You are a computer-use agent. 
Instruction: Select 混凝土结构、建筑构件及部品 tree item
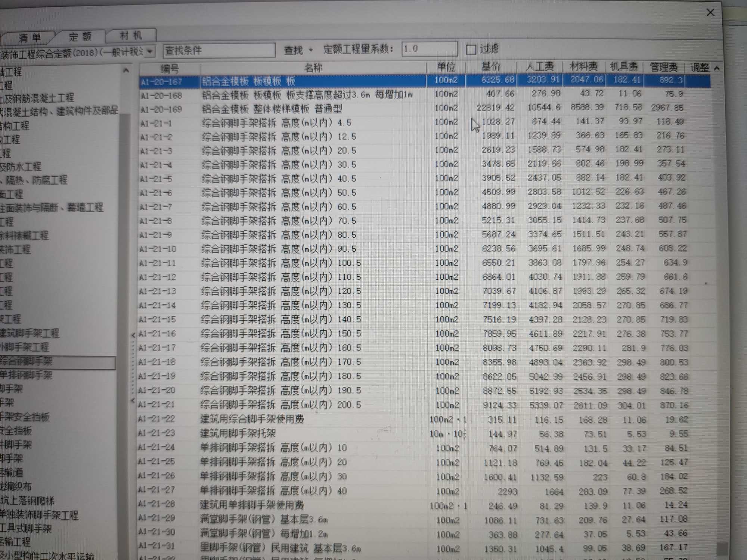pos(59,111)
